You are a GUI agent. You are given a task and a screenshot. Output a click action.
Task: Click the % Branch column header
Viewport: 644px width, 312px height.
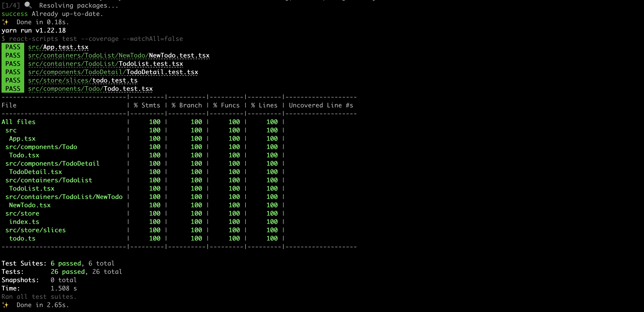[187, 105]
